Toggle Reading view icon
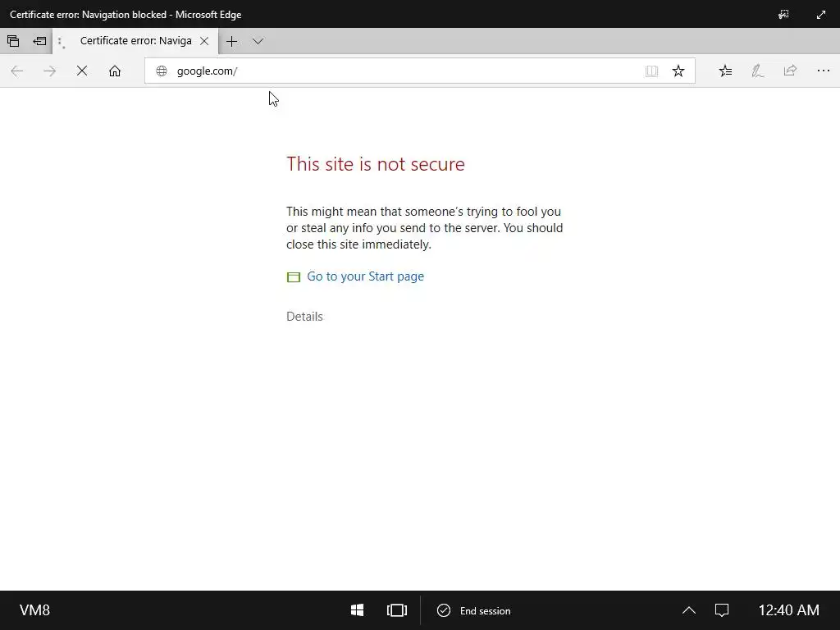 click(x=651, y=71)
